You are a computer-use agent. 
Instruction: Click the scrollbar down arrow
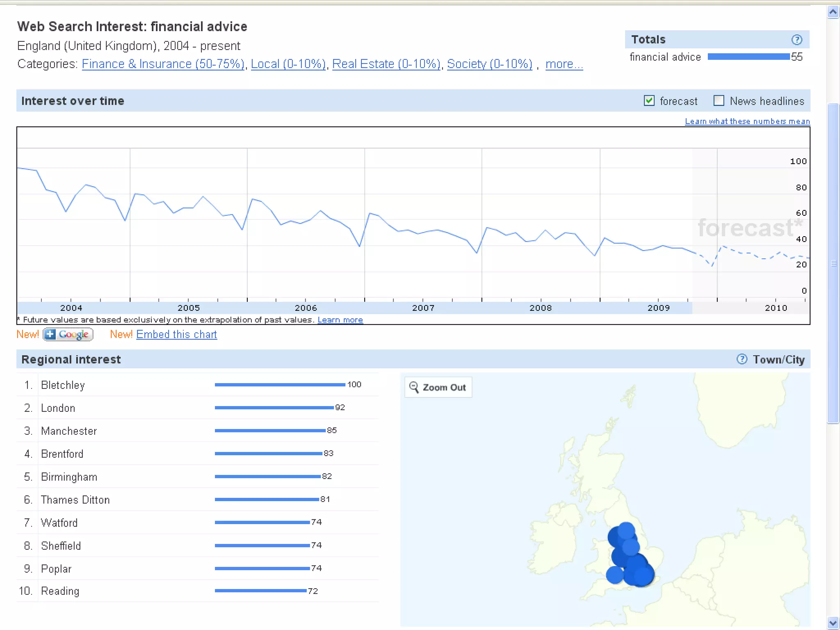click(833, 623)
